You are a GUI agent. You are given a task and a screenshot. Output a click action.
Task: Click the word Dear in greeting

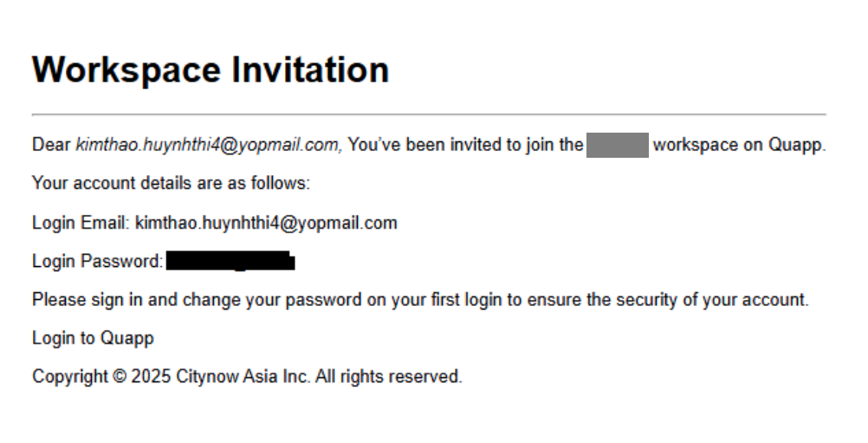[x=52, y=146]
